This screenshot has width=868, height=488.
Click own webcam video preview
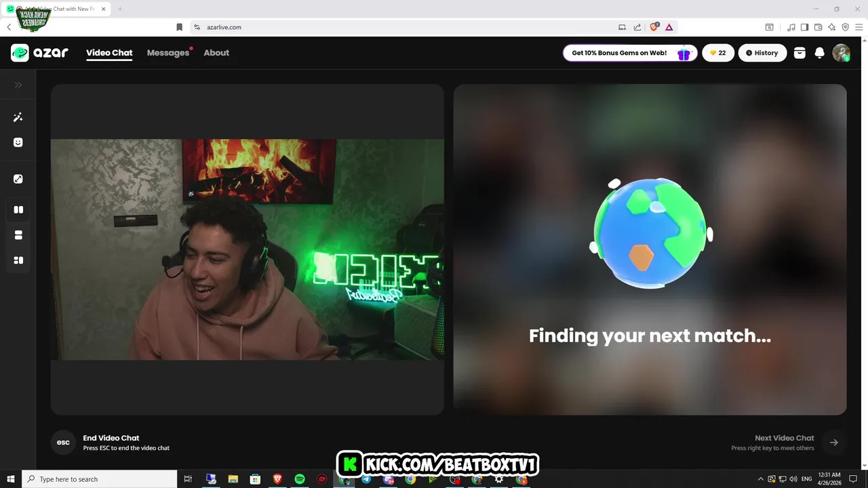click(248, 249)
